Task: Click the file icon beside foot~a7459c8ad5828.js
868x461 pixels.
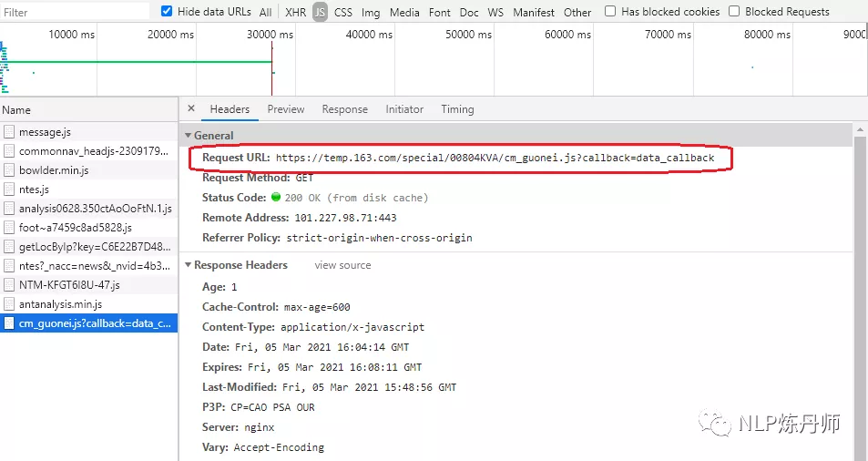Action: 9,228
